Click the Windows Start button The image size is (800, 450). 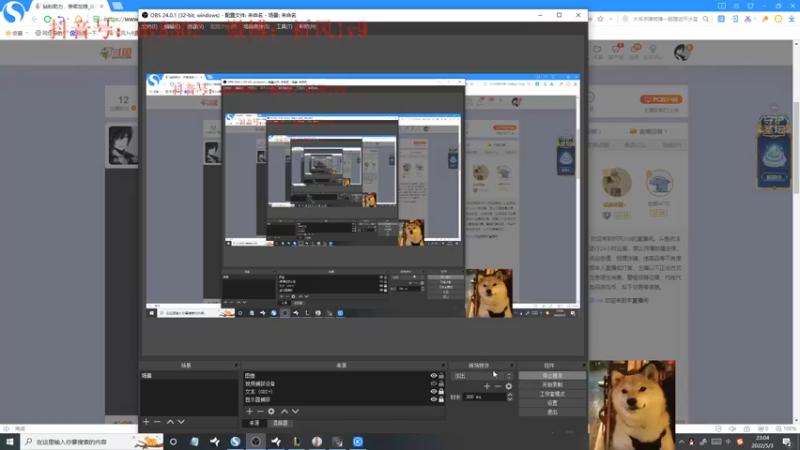tap(10, 441)
